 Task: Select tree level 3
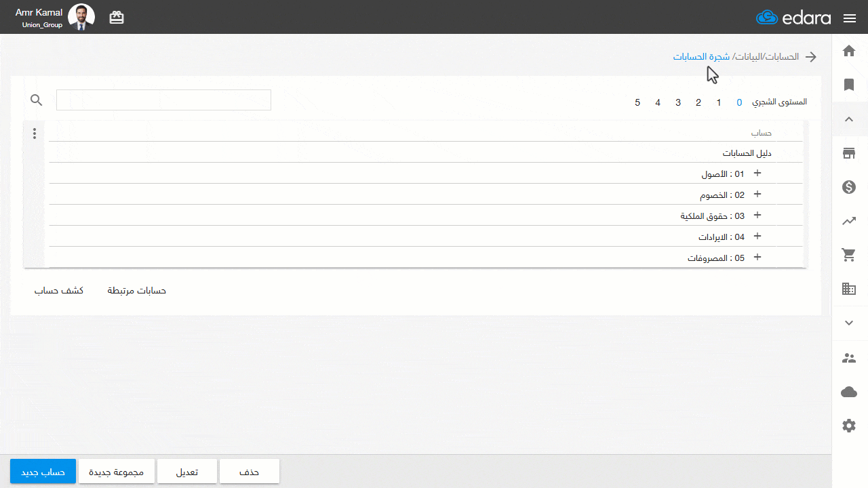678,102
